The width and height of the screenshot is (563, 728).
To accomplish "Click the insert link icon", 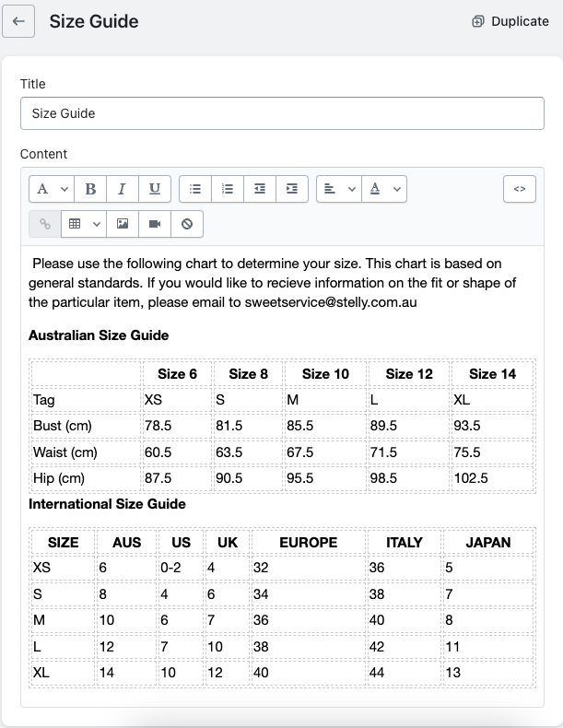I will coord(45,224).
